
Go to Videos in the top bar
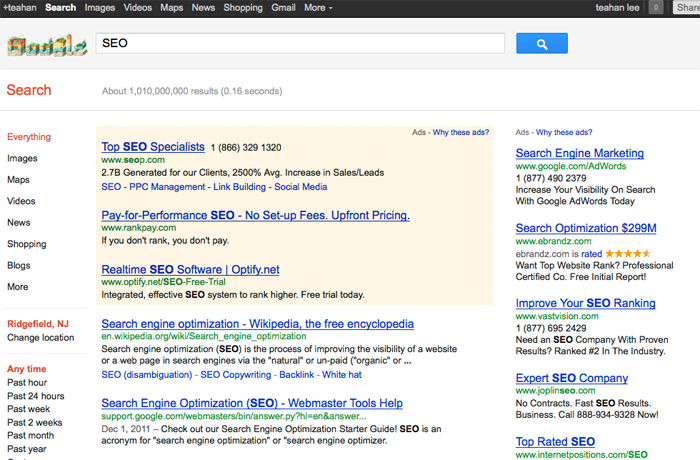pos(138,8)
